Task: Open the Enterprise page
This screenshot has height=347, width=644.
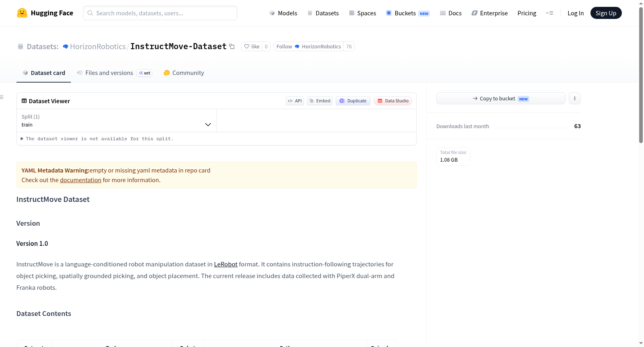Action: pyautogui.click(x=489, y=13)
